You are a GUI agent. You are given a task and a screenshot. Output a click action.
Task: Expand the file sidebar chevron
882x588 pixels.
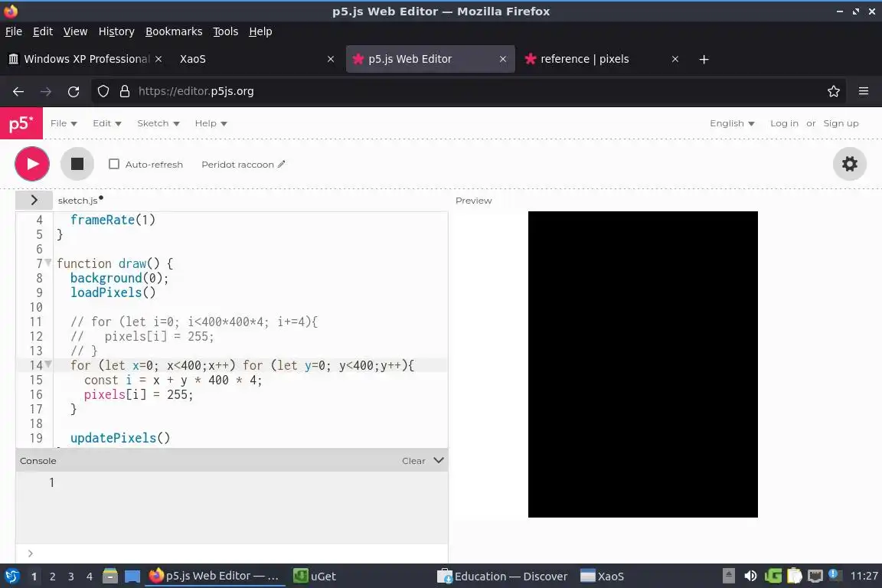[34, 200]
